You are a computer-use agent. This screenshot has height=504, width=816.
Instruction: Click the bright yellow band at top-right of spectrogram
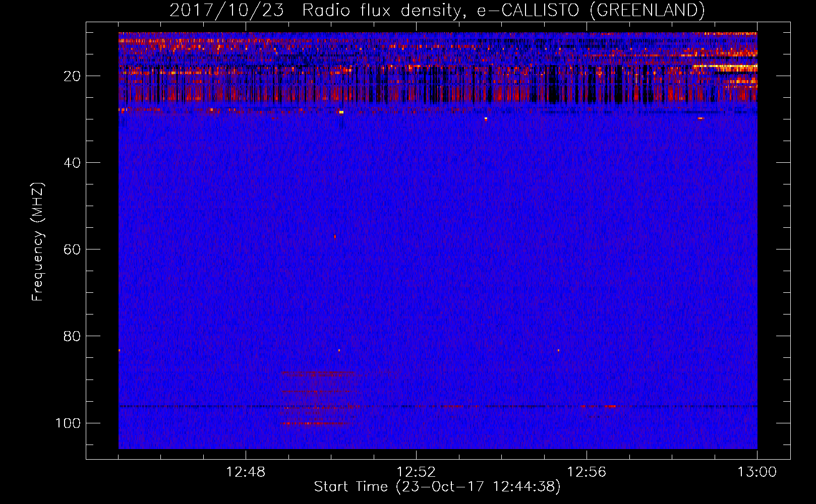point(725,66)
